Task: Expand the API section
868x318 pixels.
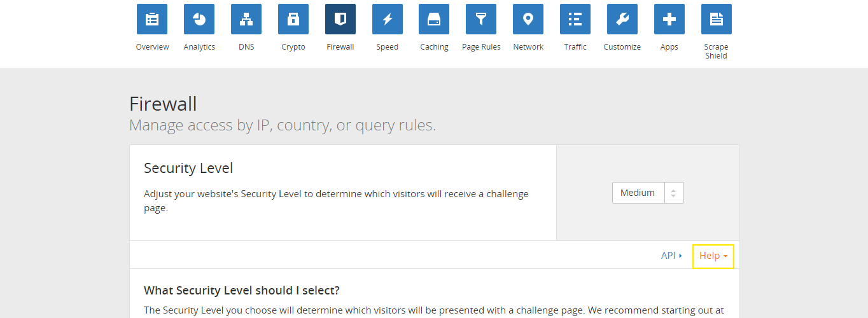Action: click(x=671, y=256)
